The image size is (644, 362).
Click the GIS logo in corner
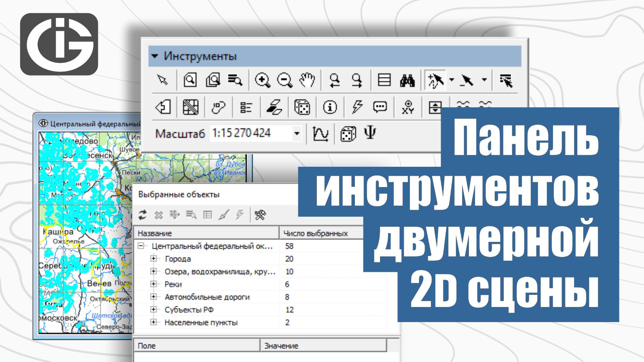59,44
